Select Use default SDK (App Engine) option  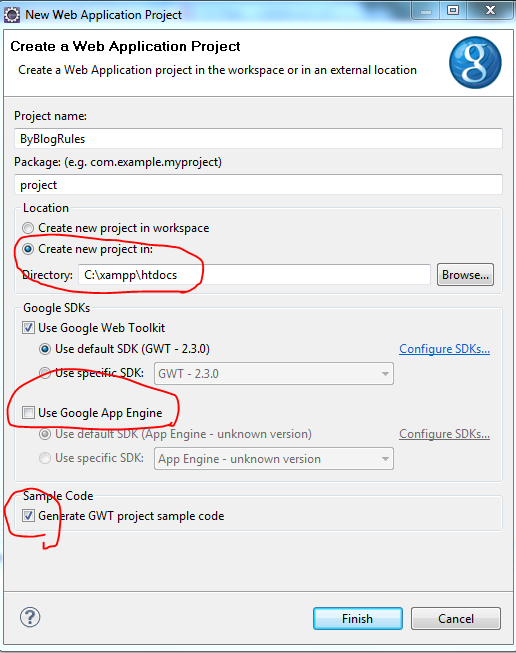pyautogui.click(x=45, y=434)
